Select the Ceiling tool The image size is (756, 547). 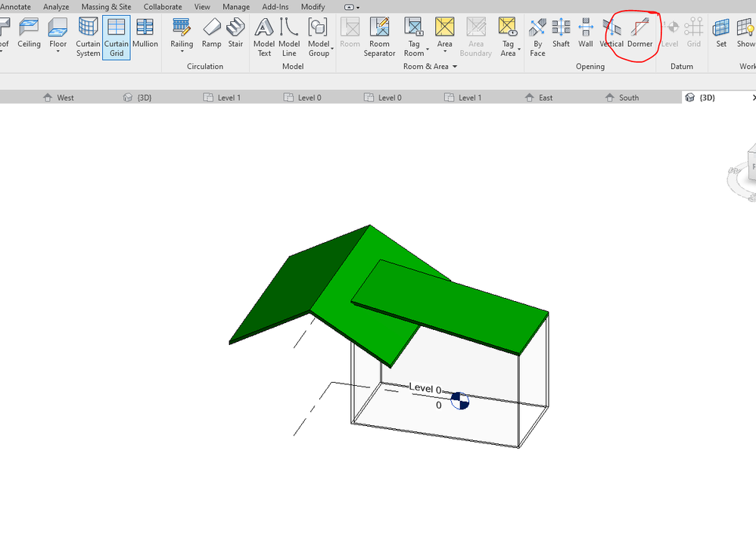29,33
